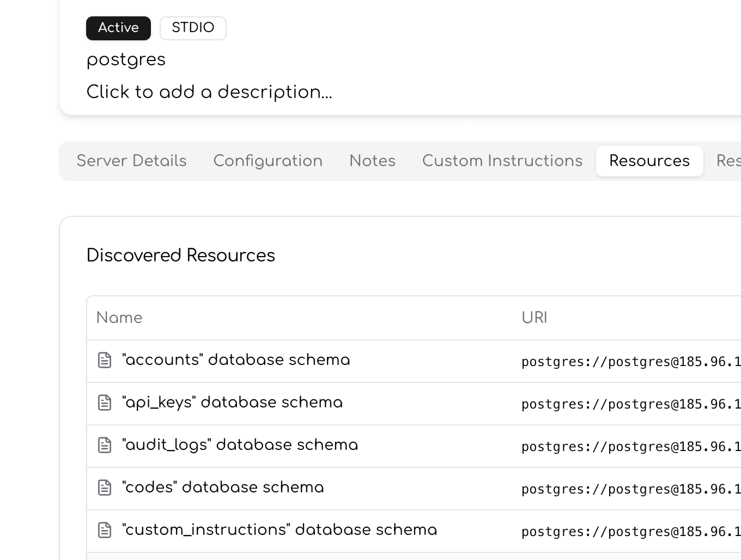Click the document icon beside "accounts" database schema
This screenshot has width=741, height=560.
tap(104, 360)
